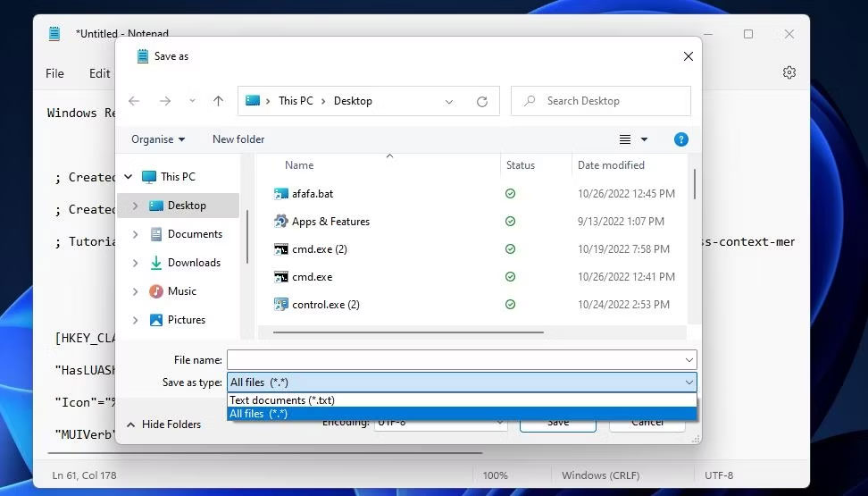Click the horizontal file list scrollbar

pos(408,332)
